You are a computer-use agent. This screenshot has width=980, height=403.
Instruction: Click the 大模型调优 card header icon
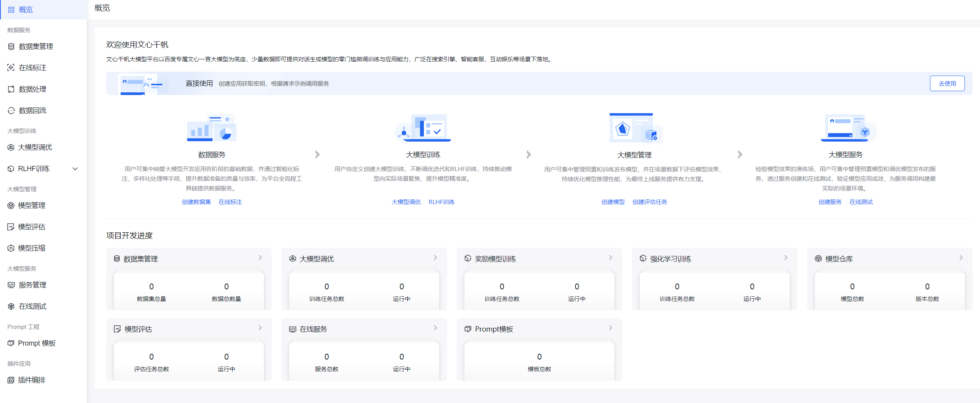pyautogui.click(x=293, y=259)
